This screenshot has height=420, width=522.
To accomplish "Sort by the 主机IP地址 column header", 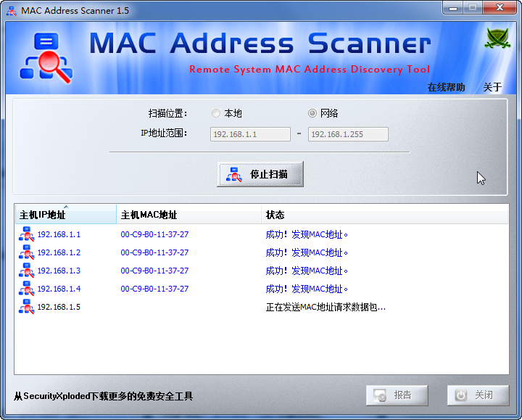I will 65,215.
